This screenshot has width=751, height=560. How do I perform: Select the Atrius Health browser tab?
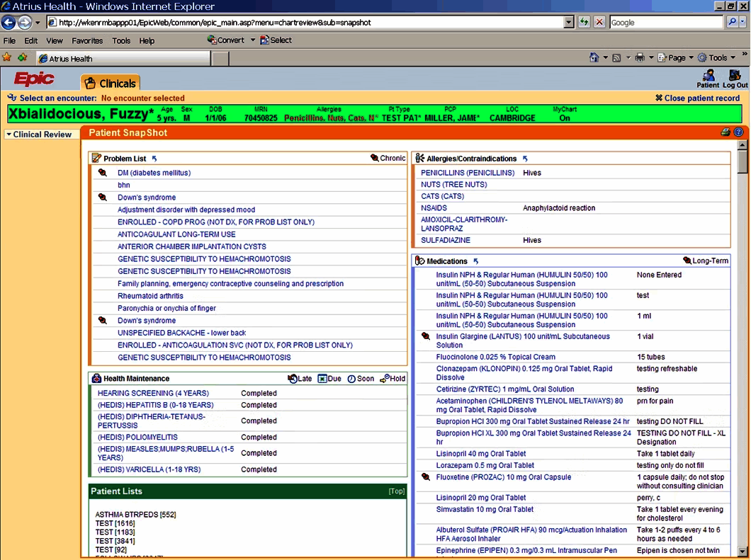[123, 58]
